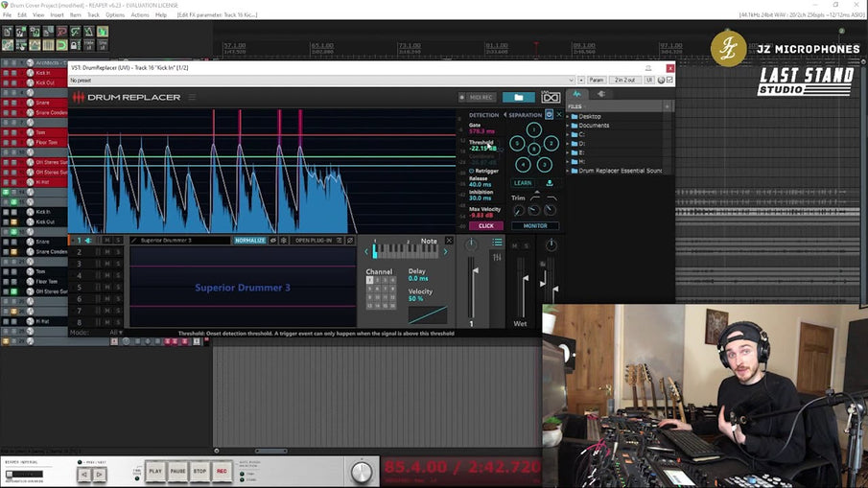This screenshot has width=868, height=488.
Task: Select the center separation circle 6
Action: pos(533,149)
